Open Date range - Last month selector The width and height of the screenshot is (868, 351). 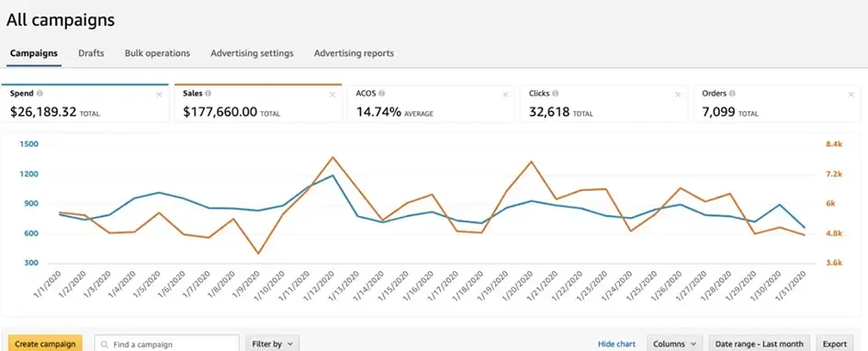(x=760, y=344)
